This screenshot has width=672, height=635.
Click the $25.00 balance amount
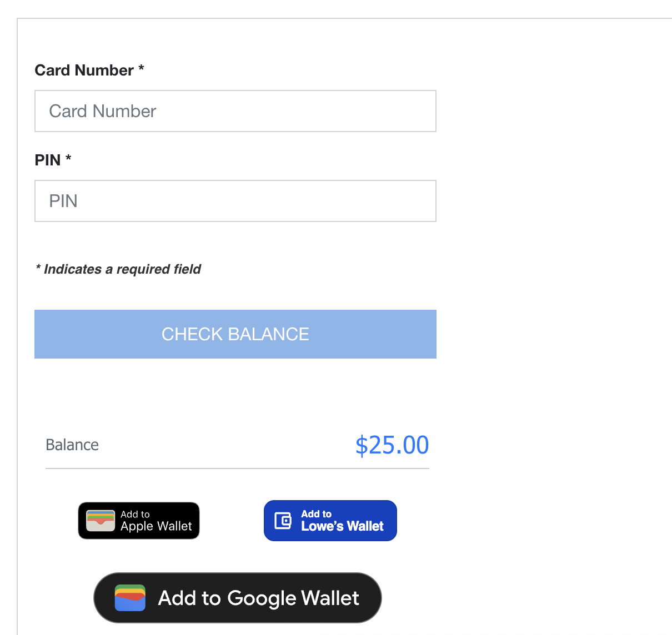pyautogui.click(x=392, y=445)
